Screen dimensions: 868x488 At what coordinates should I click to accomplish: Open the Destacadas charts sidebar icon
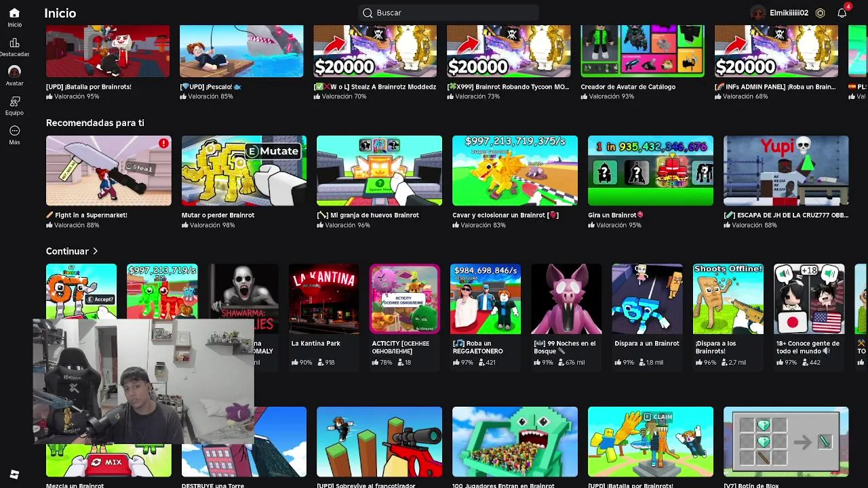pos(14,43)
